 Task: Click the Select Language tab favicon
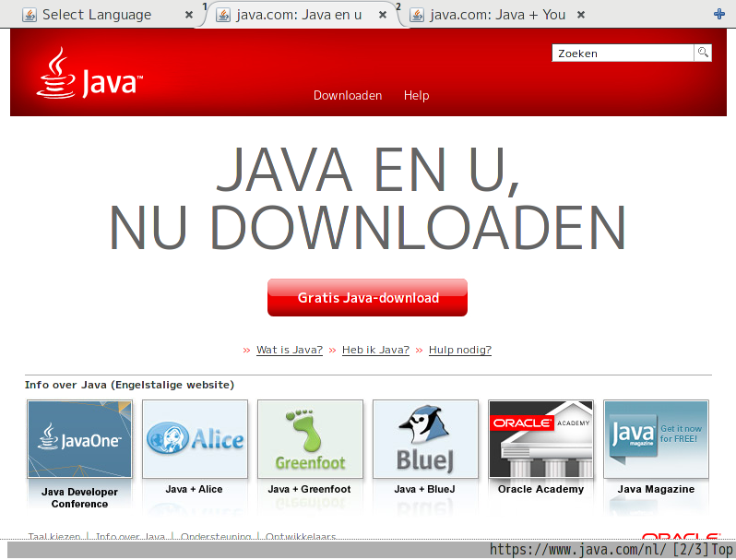point(30,15)
